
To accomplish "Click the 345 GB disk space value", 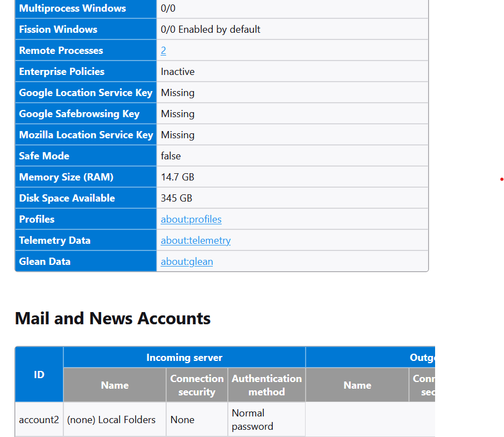I will tap(176, 198).
